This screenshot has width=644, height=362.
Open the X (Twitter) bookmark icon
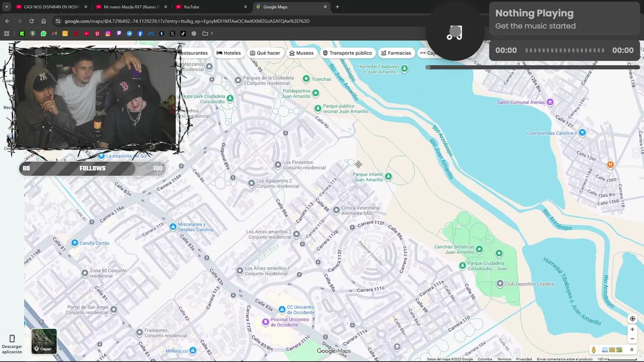(x=172, y=34)
